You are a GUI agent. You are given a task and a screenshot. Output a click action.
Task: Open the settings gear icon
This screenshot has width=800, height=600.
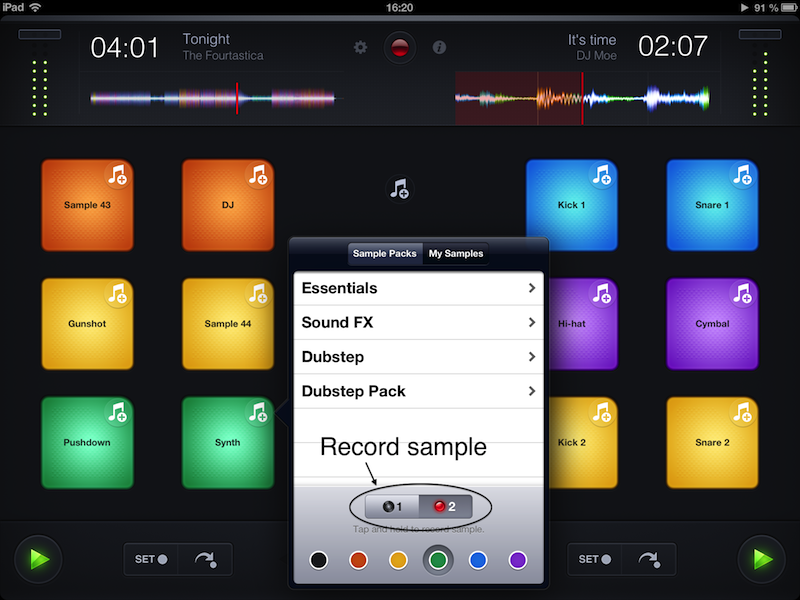pos(361,47)
